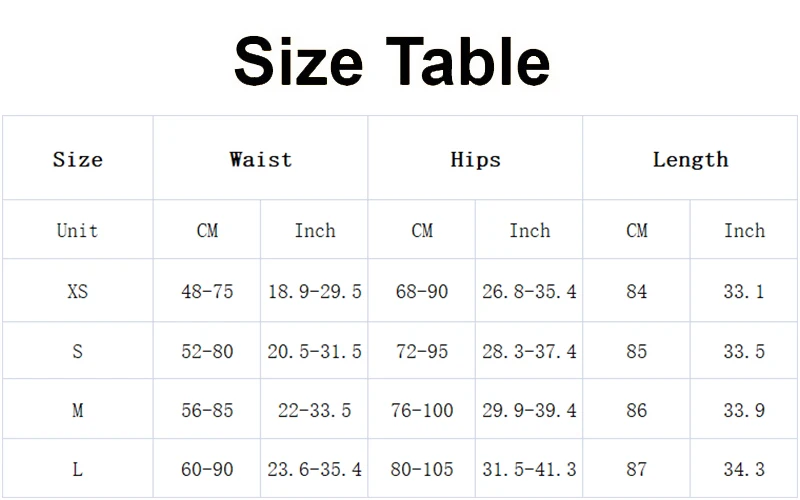Select the Size column header
Screen dimensions: 800x500
tap(78, 160)
